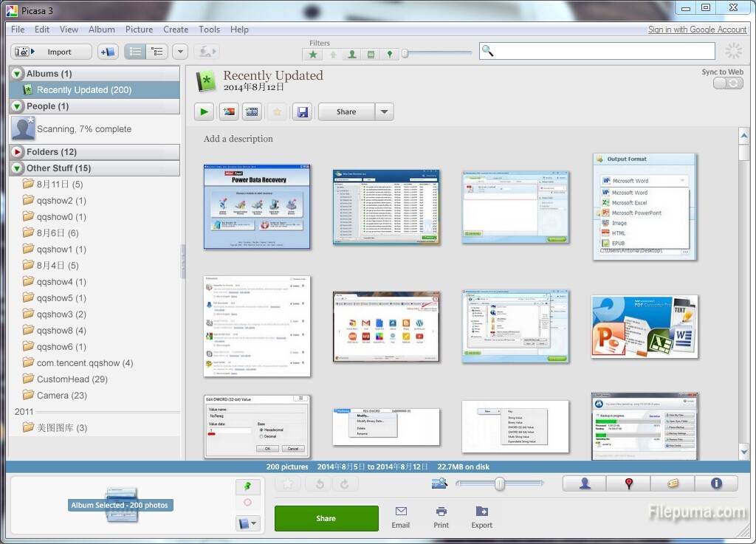This screenshot has width=756, height=544.
Task: Open the Places panel with pin
Action: point(628,483)
